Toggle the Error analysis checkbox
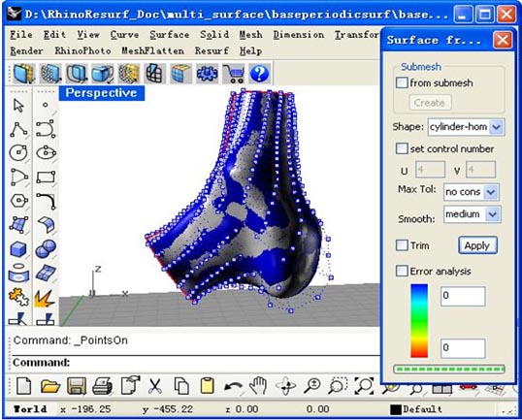Image resolution: width=522 pixels, height=420 pixels. point(402,271)
